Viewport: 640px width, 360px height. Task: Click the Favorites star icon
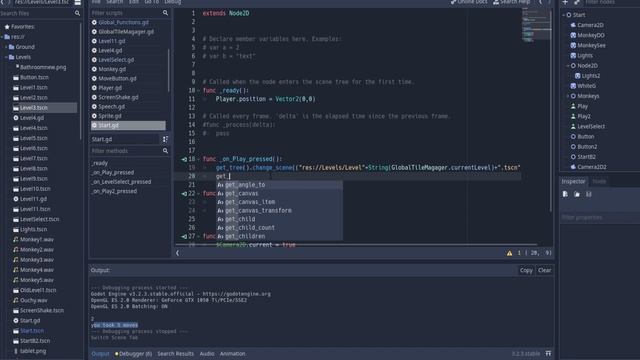click(x=7, y=27)
